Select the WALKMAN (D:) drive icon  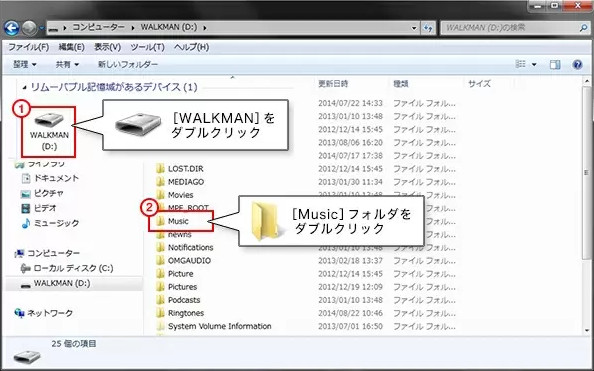pos(48,131)
